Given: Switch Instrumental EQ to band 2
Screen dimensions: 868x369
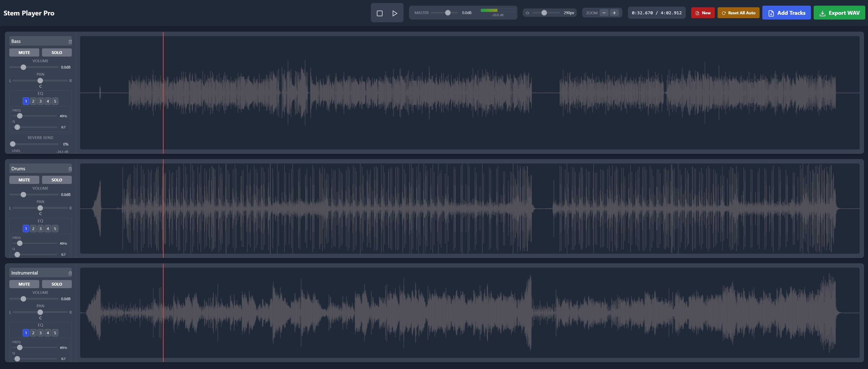Looking at the screenshot, I should click(x=33, y=333).
